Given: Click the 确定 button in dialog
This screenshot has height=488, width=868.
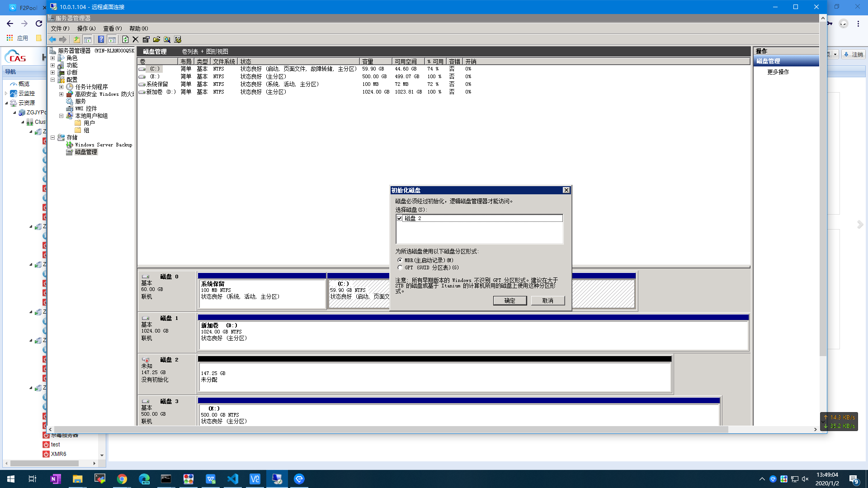Looking at the screenshot, I should pos(509,301).
